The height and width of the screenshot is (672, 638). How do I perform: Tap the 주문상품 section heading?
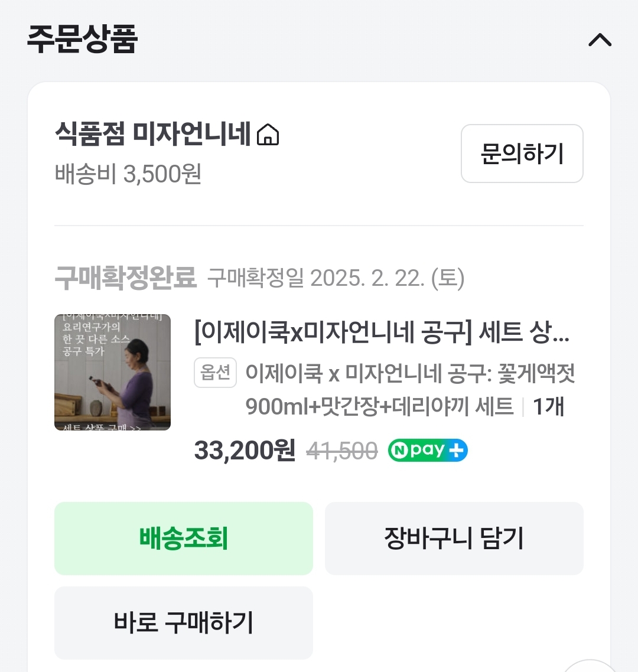pyautogui.click(x=82, y=39)
